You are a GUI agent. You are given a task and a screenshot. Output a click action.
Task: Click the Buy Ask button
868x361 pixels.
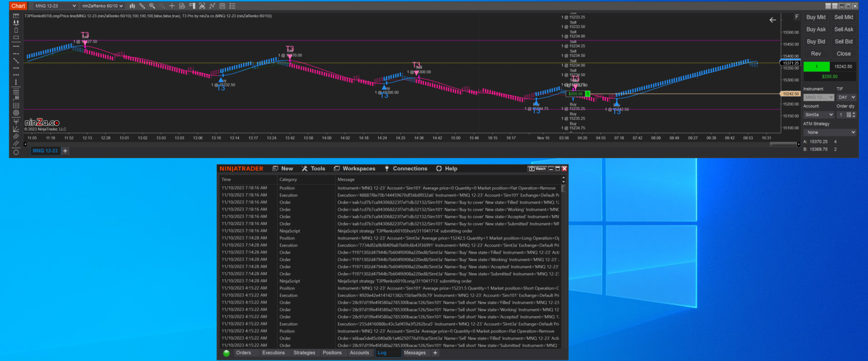(x=816, y=29)
